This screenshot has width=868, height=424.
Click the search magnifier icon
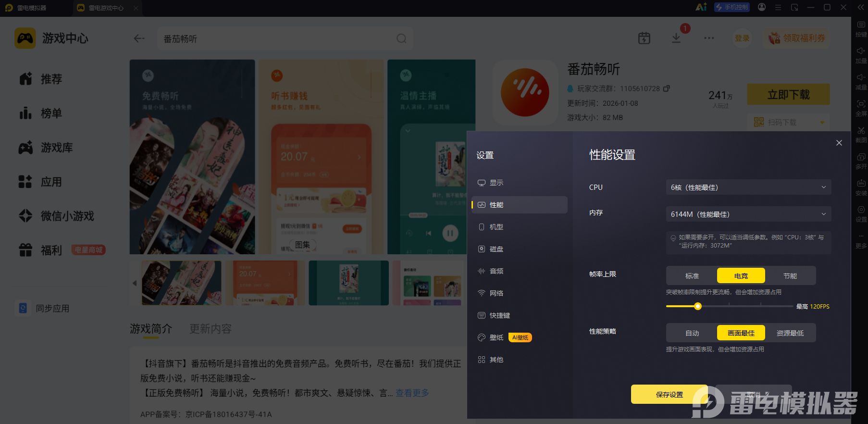coord(401,38)
